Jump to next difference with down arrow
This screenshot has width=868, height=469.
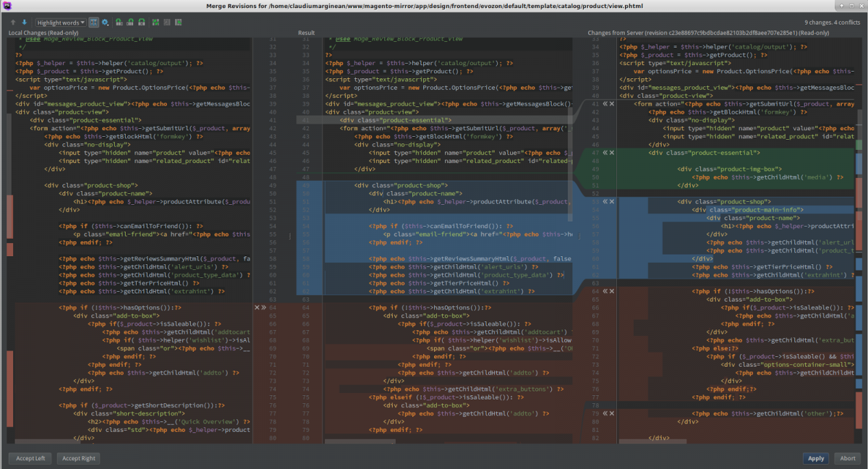point(25,22)
